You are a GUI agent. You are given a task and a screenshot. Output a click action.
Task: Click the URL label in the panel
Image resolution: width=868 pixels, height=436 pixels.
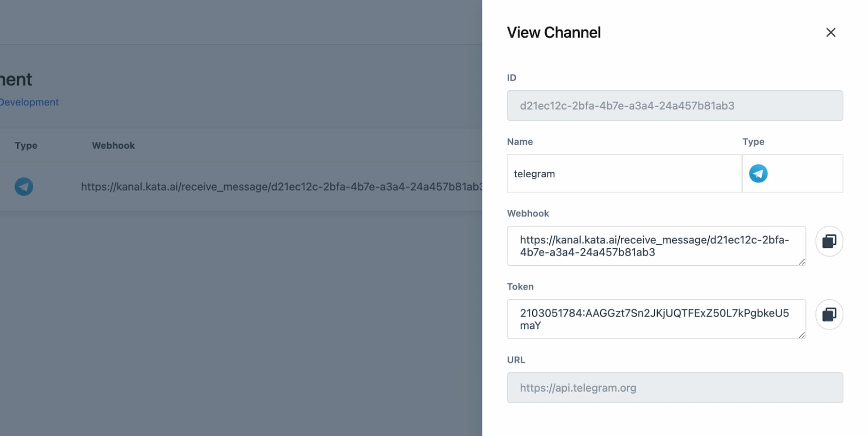point(516,360)
